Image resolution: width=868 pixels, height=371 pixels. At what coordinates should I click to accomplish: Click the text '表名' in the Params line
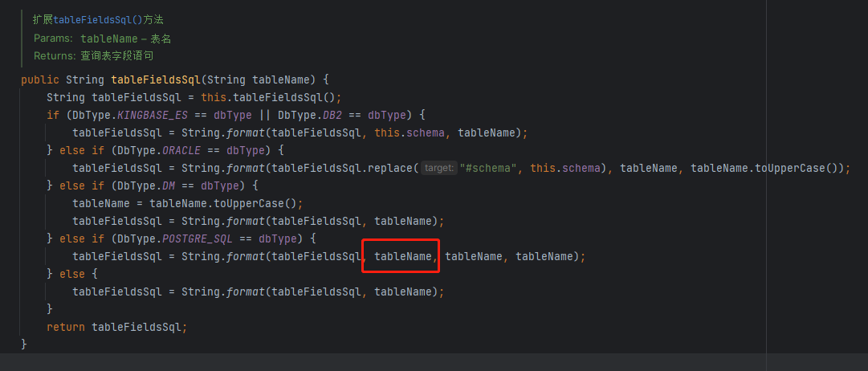161,39
